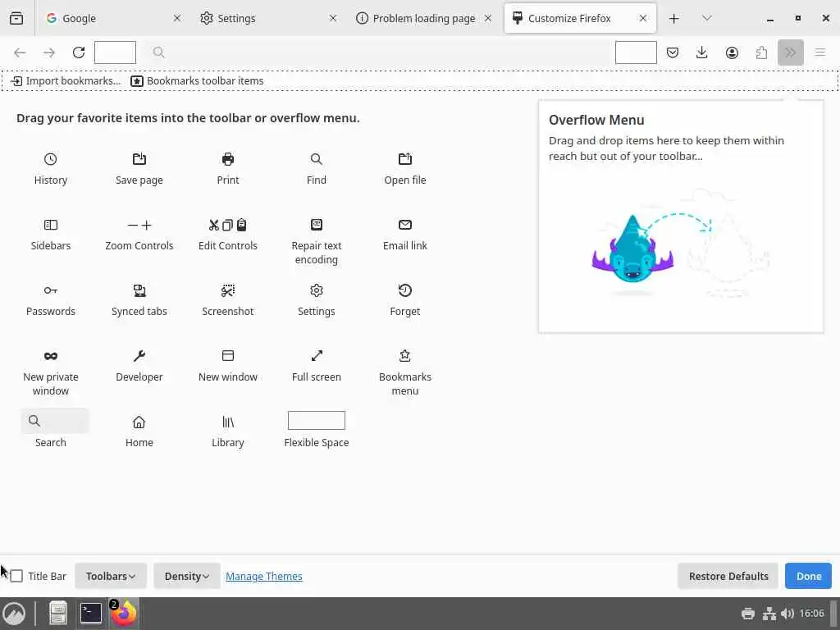Choose the Open file icon
Viewport: 840px width, 630px height.
pos(405,159)
